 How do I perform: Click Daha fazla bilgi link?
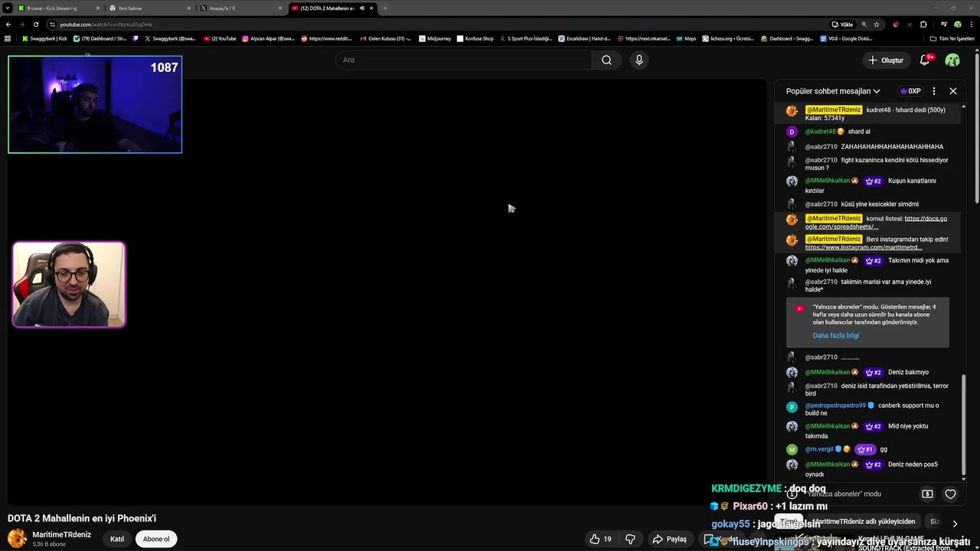(x=835, y=335)
